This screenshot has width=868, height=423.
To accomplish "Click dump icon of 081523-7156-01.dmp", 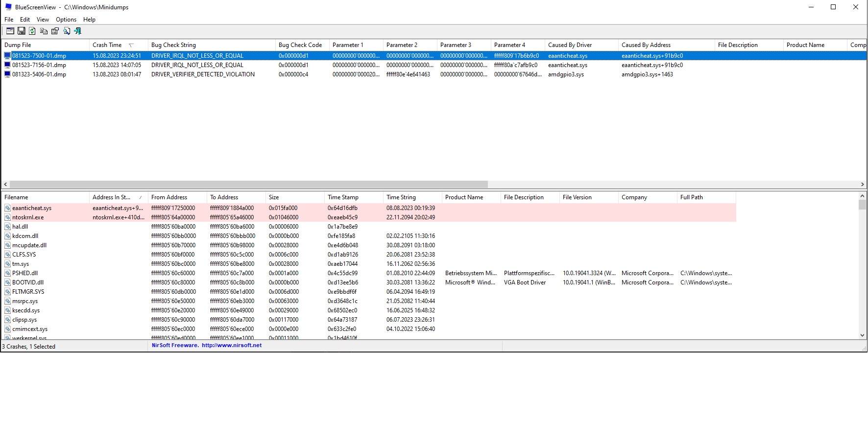I will pyautogui.click(x=7, y=65).
